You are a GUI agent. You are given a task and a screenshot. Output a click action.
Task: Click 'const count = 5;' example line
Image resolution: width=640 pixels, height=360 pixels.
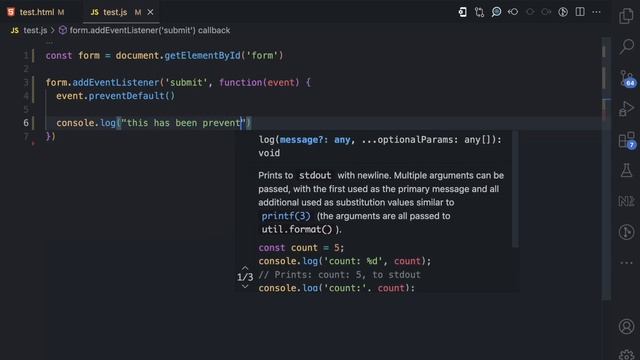pos(301,248)
